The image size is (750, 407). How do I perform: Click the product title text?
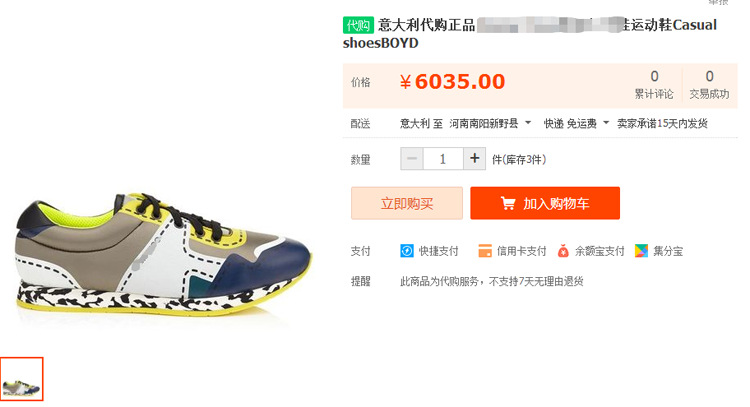click(x=530, y=33)
